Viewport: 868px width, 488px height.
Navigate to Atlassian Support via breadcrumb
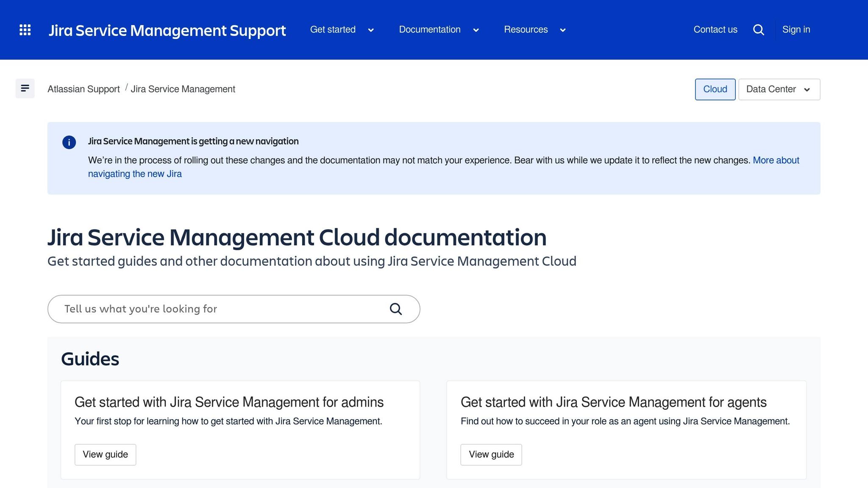tap(83, 89)
